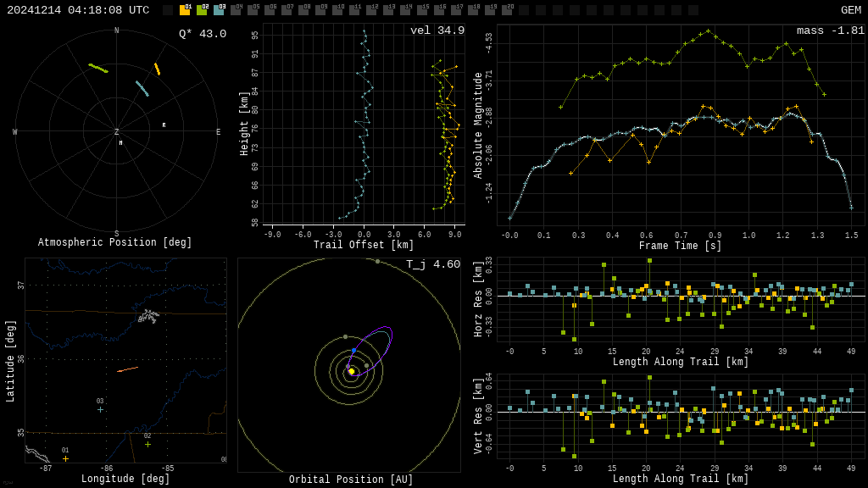Toggle the teal station 03 indicator
868x488 pixels.
click(x=219, y=10)
